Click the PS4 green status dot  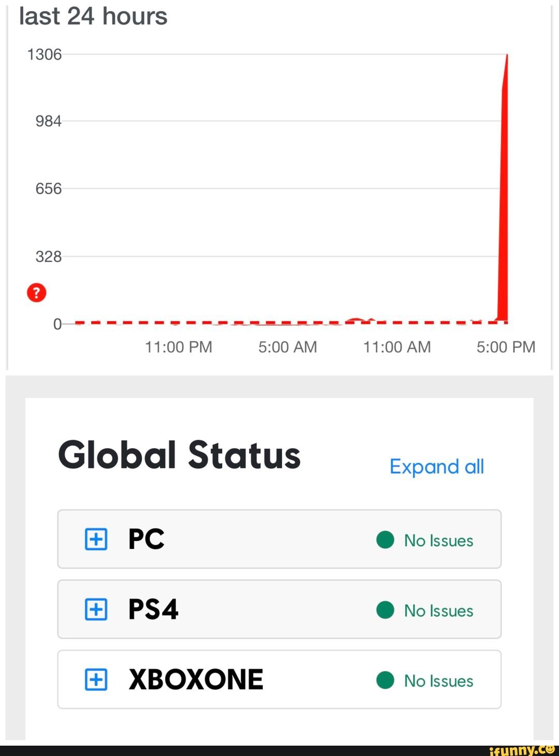(x=385, y=610)
